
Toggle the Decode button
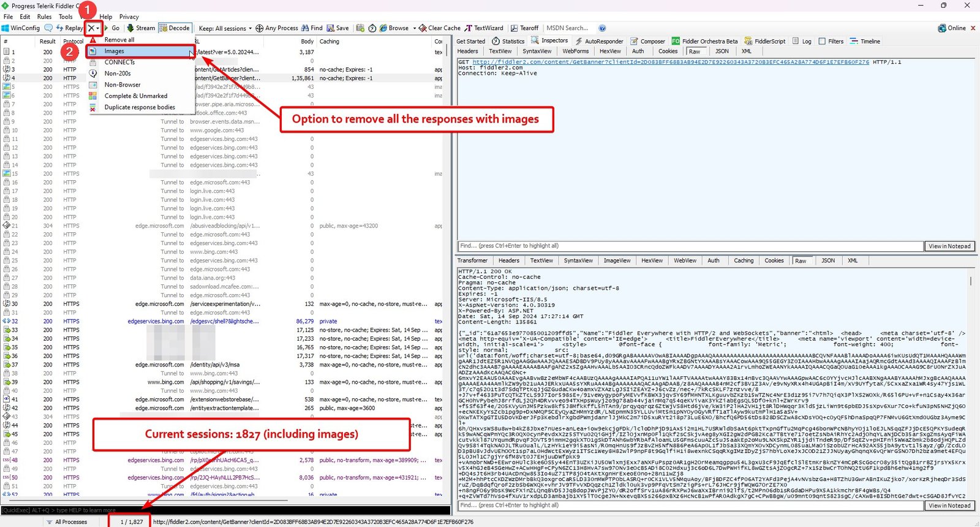(x=175, y=28)
